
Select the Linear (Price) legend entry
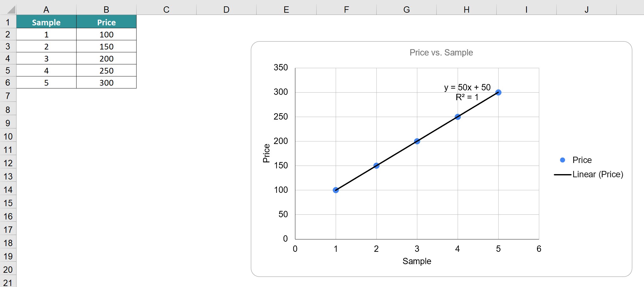point(588,174)
